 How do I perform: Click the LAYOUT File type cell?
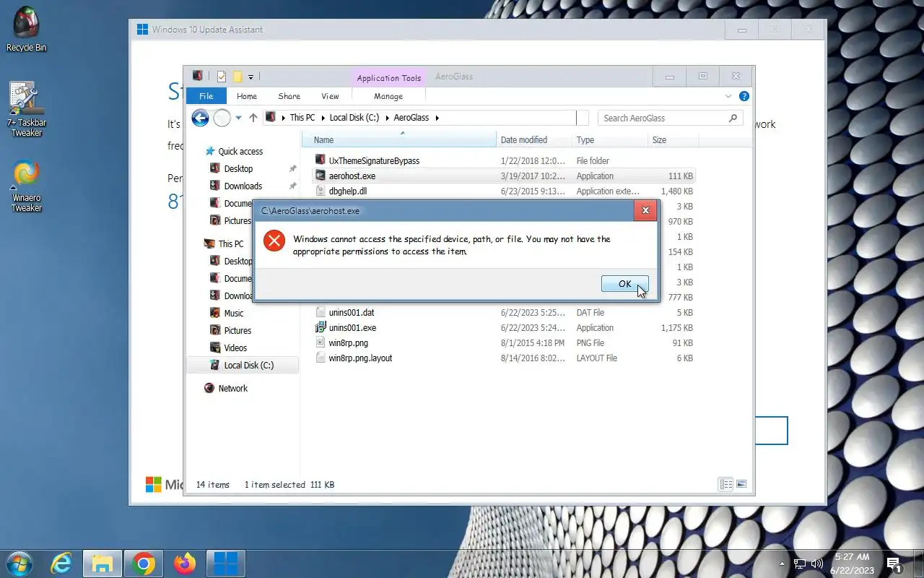[596, 358]
